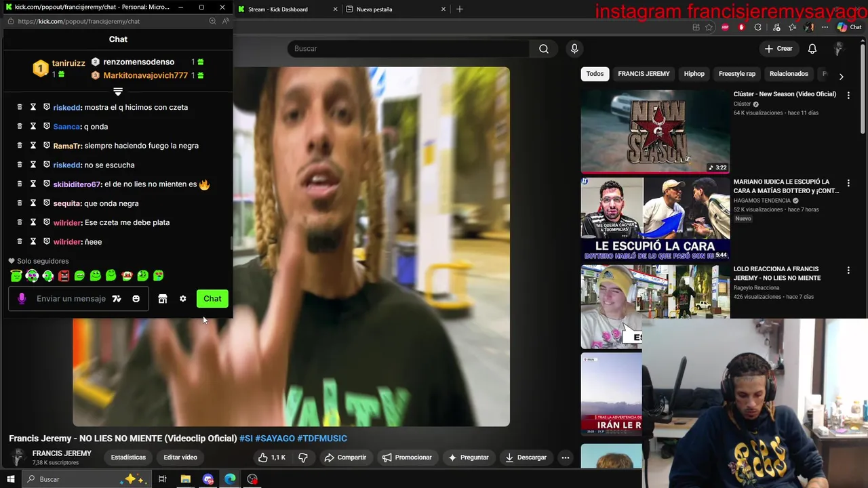This screenshot has width=868, height=488.
Task: Start YouTube voice search microphone
Action: 574,49
